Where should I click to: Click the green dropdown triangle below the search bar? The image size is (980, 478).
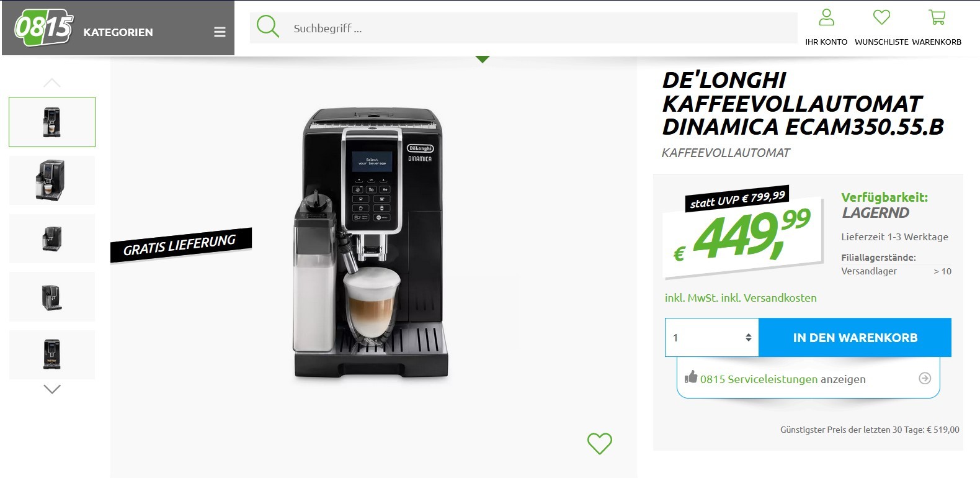(483, 60)
